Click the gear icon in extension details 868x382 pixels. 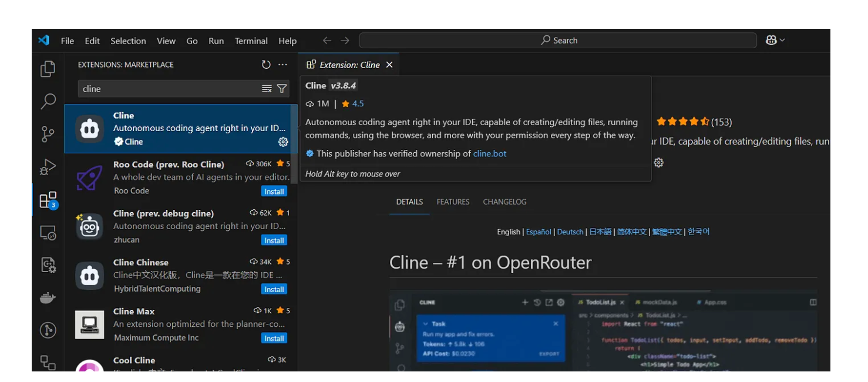coord(659,163)
